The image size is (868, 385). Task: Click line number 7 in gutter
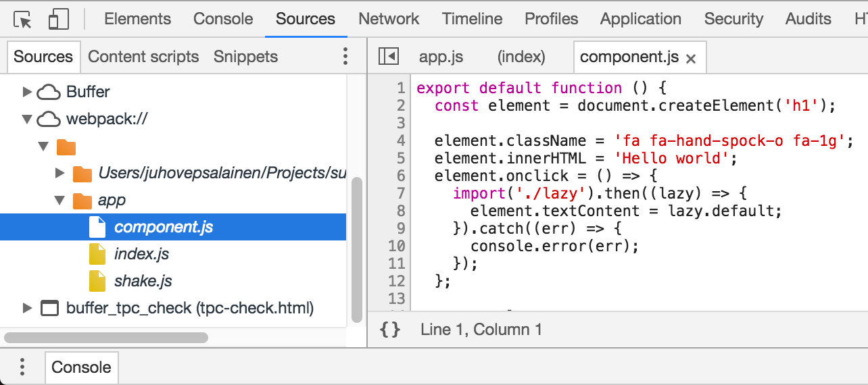tap(400, 194)
